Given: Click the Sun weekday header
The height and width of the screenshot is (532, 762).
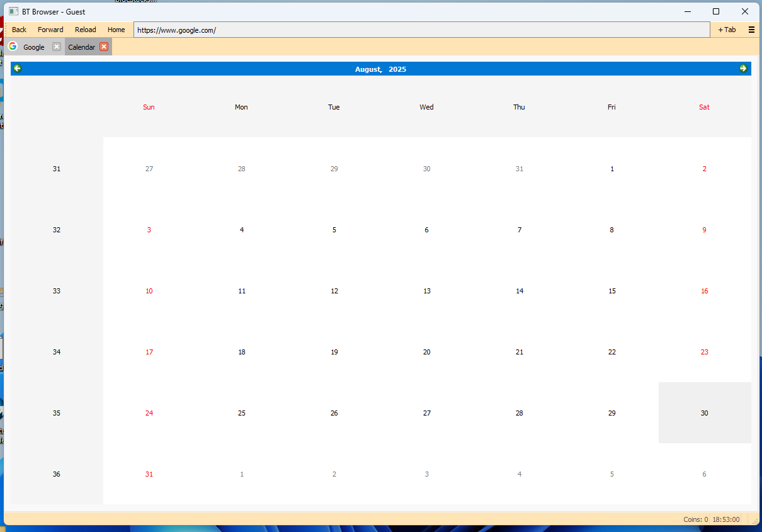Looking at the screenshot, I should point(149,107).
